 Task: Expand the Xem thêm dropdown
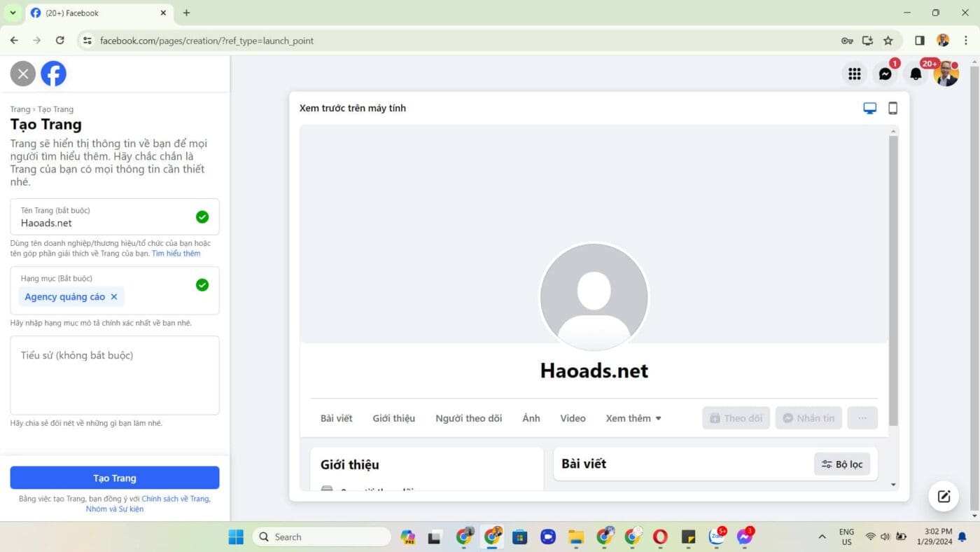click(633, 418)
